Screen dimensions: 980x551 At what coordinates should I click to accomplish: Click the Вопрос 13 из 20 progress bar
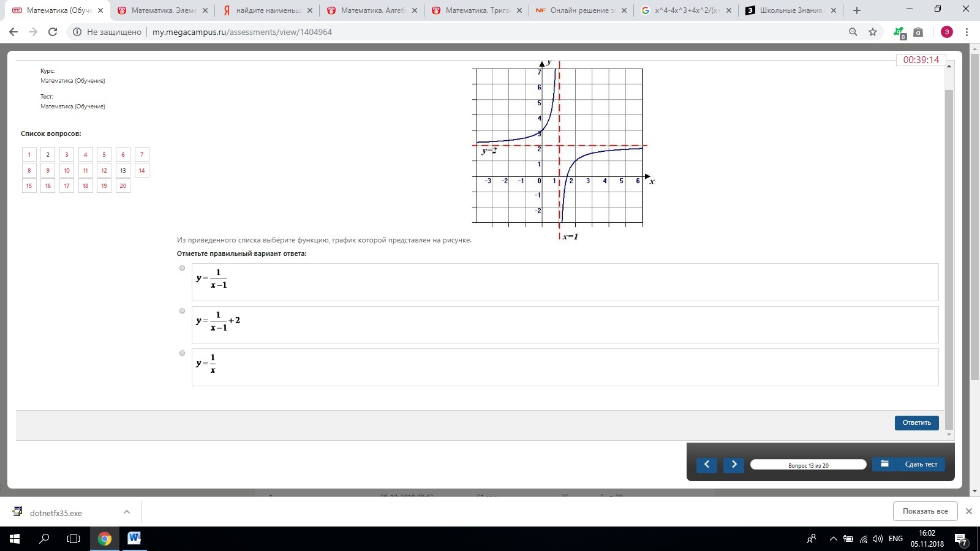pos(808,465)
